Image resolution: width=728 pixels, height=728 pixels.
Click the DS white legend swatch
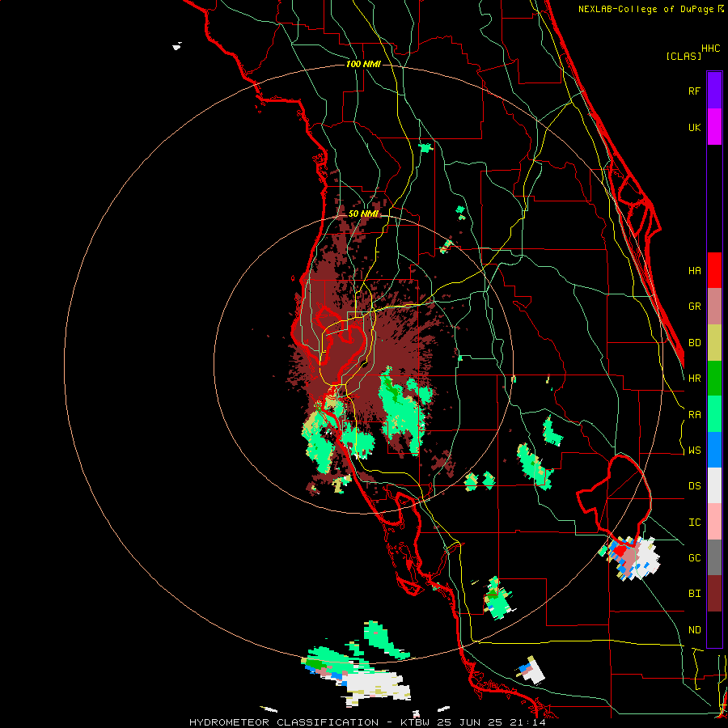pyautogui.click(x=714, y=485)
